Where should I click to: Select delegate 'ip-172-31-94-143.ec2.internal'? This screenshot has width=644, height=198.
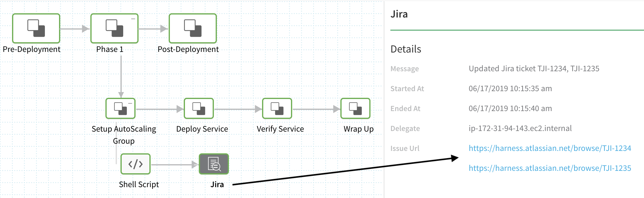(x=520, y=128)
